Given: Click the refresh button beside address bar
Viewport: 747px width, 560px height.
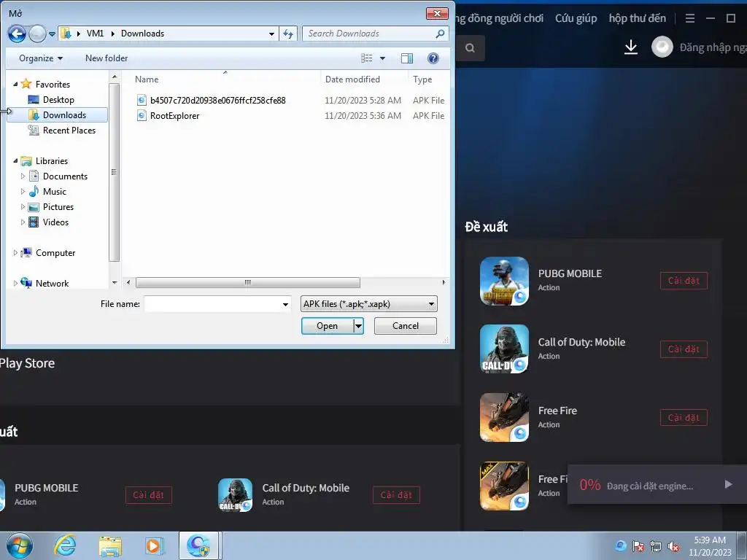Looking at the screenshot, I should pos(288,34).
